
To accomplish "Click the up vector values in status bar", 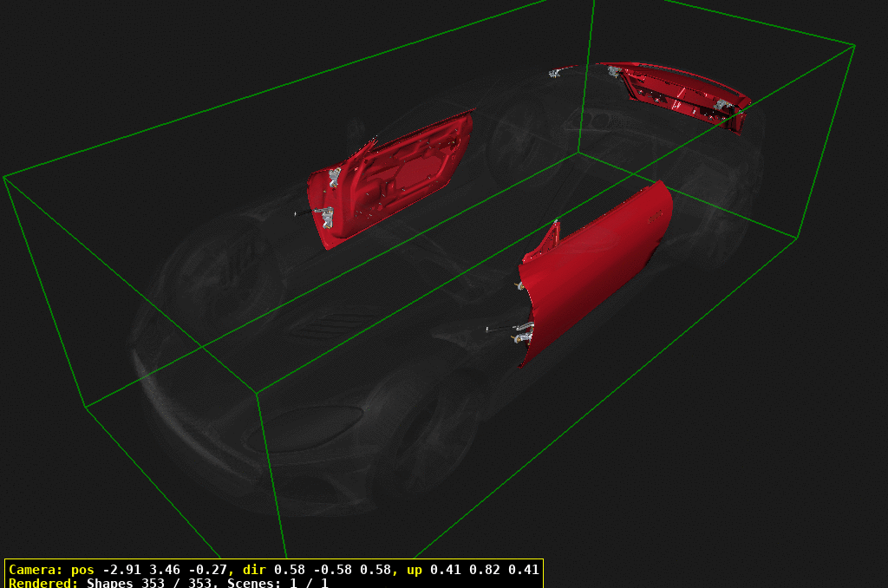I will [x=486, y=571].
